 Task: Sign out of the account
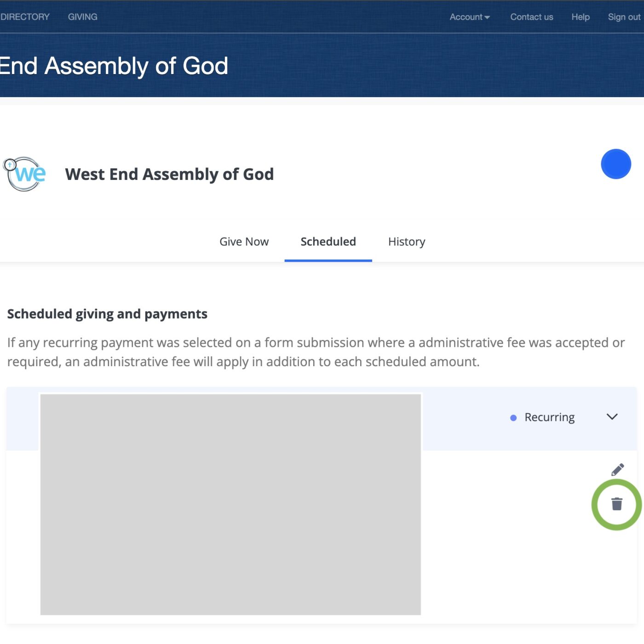click(624, 17)
